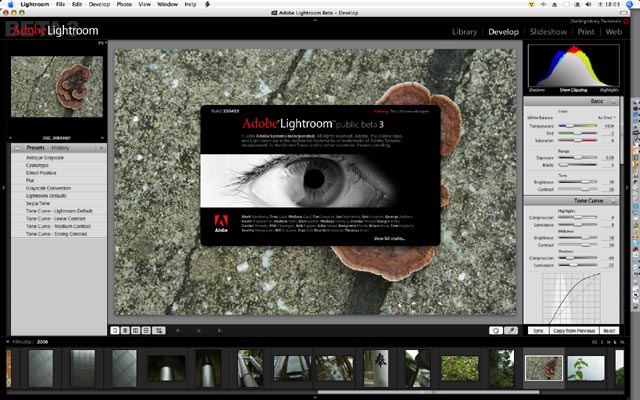Viewport: 640px width, 400px height.
Task: Open the Fit zoom dropdown in navigator
Action: pyautogui.click(x=102, y=43)
